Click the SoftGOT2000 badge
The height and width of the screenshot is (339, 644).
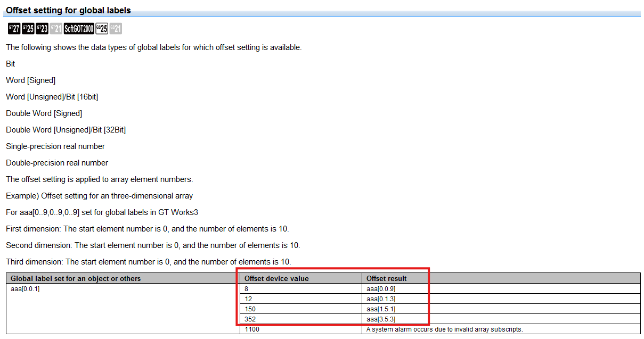(x=79, y=29)
